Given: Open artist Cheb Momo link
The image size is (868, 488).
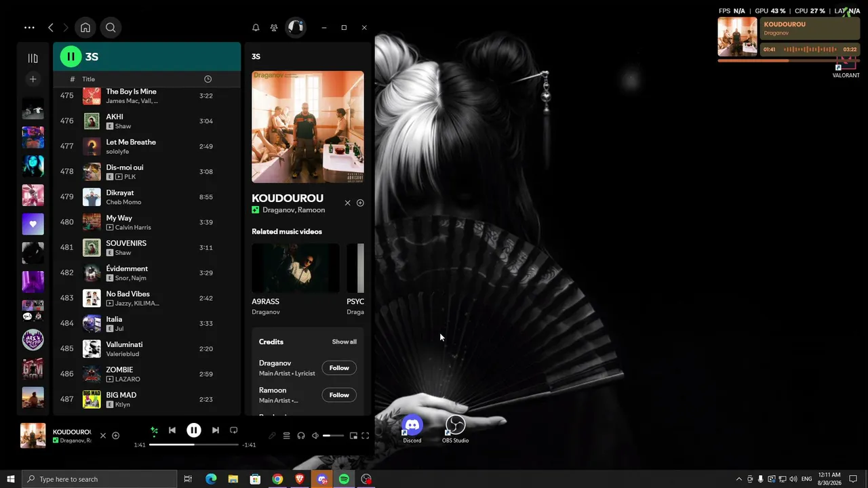Looking at the screenshot, I should [123, 203].
